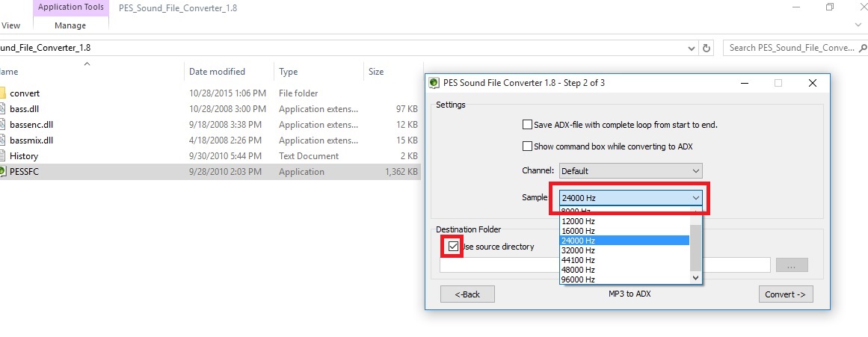Select 16000 Hz in sample list

tap(624, 231)
